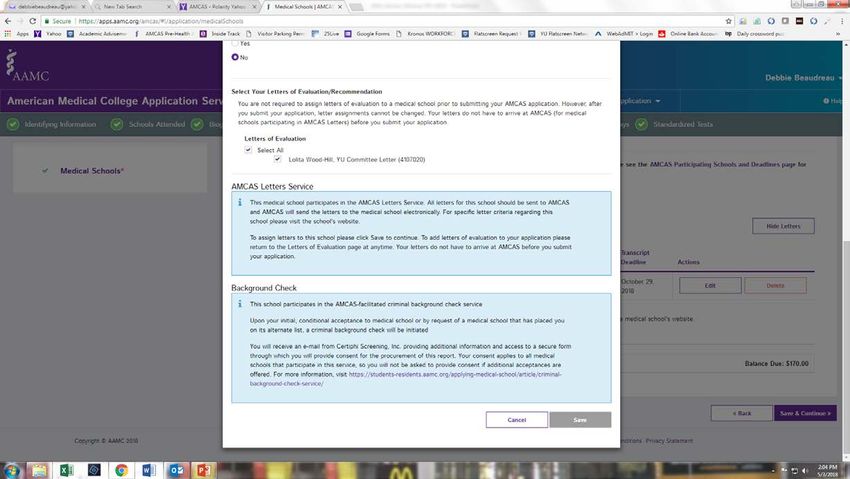Close the New Tab Search tab
850x479 pixels.
point(169,7)
